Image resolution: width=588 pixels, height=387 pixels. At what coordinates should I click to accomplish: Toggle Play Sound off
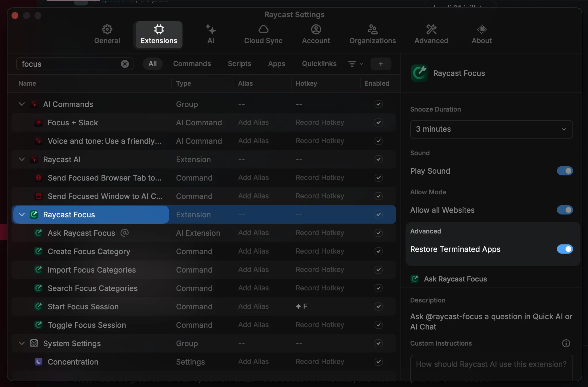[x=565, y=171]
